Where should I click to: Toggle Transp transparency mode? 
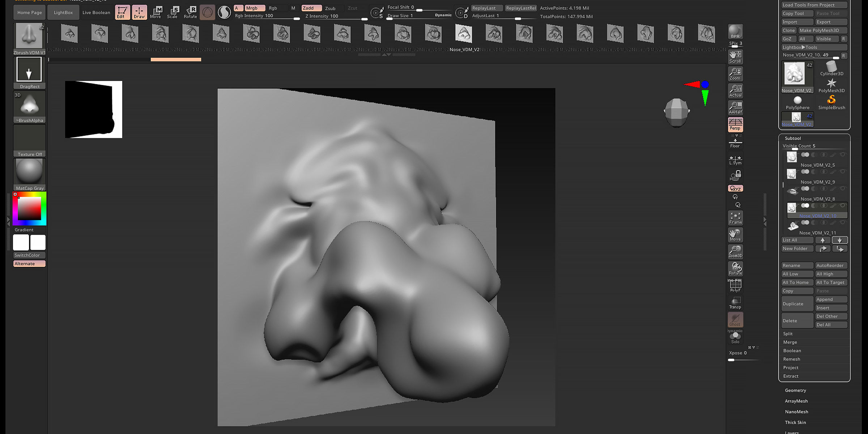click(x=735, y=303)
